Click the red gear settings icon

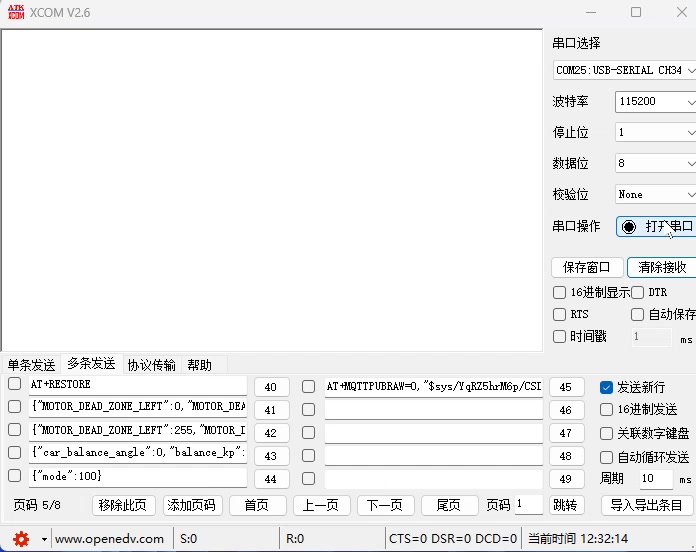[x=21, y=539]
